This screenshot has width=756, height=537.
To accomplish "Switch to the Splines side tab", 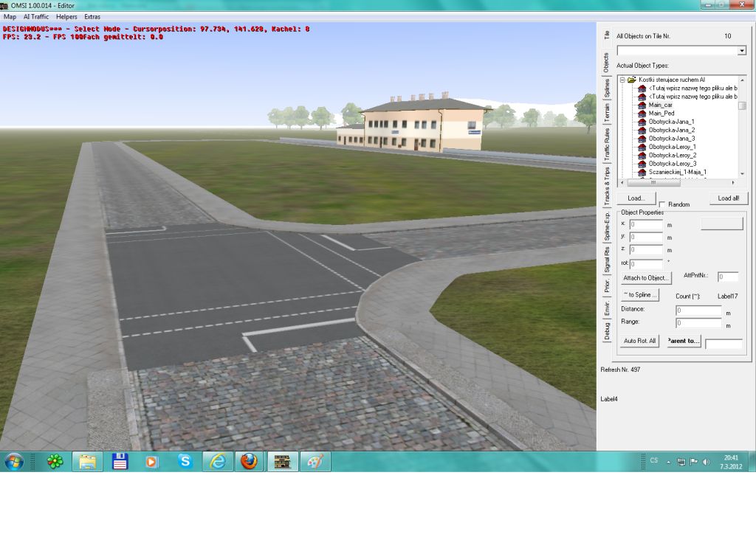I will point(607,89).
